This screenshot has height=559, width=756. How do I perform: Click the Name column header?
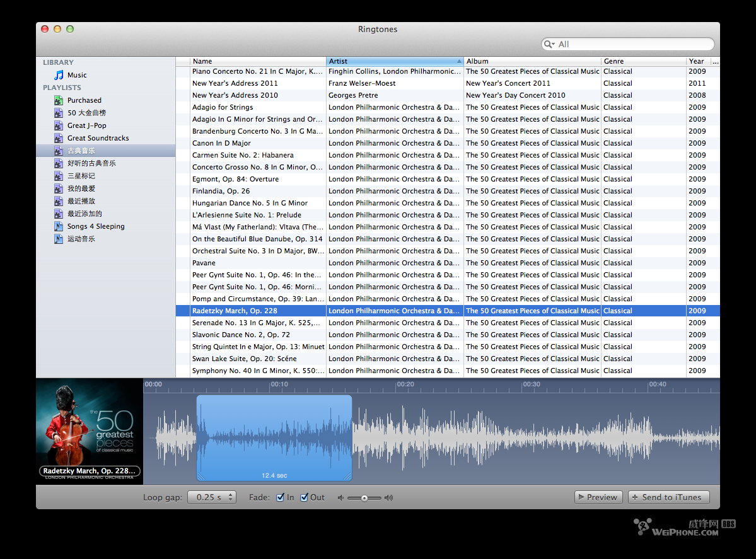tap(258, 61)
